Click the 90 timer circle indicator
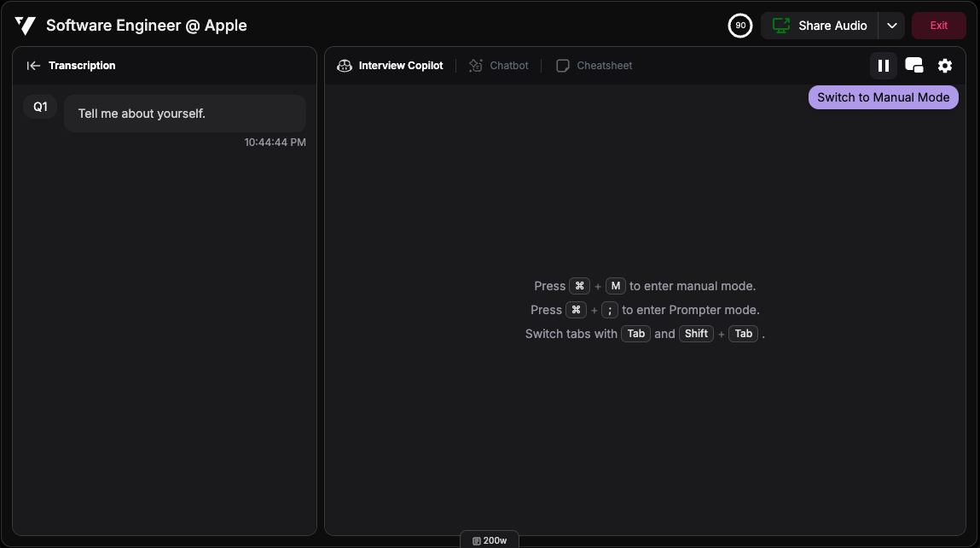The height and width of the screenshot is (548, 980). [740, 26]
